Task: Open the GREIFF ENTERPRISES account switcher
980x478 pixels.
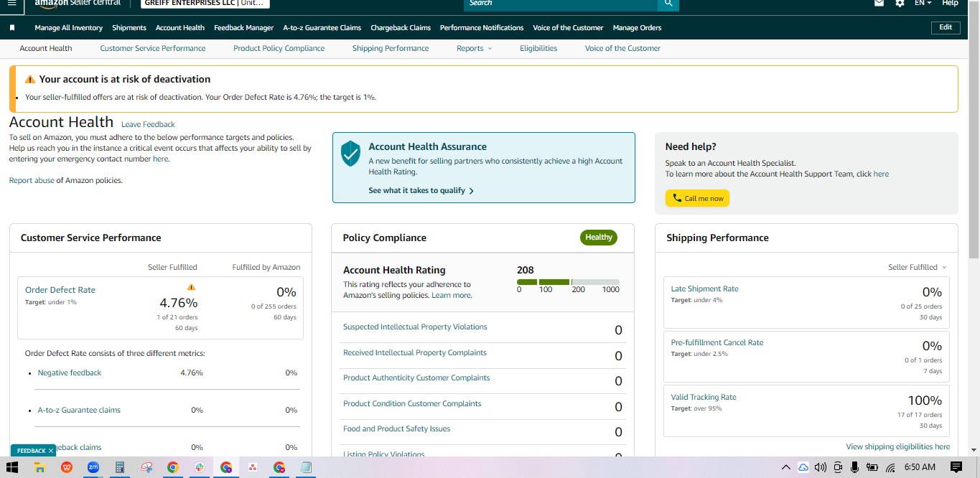Action: click(204, 3)
